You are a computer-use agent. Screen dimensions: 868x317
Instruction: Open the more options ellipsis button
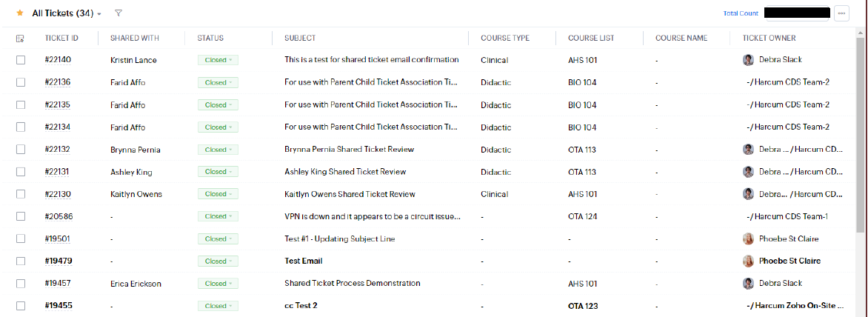(x=841, y=13)
